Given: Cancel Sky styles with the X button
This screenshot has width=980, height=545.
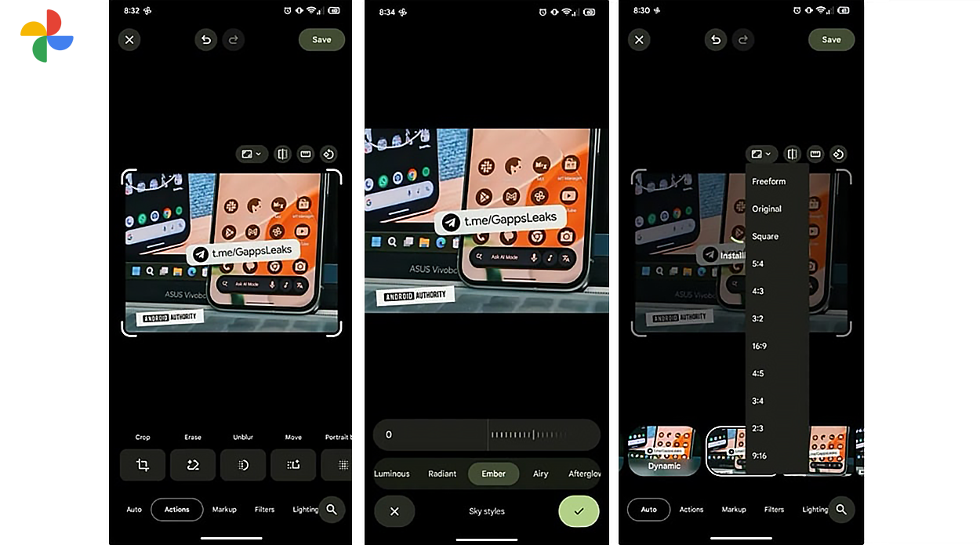Looking at the screenshot, I should pyautogui.click(x=394, y=511).
